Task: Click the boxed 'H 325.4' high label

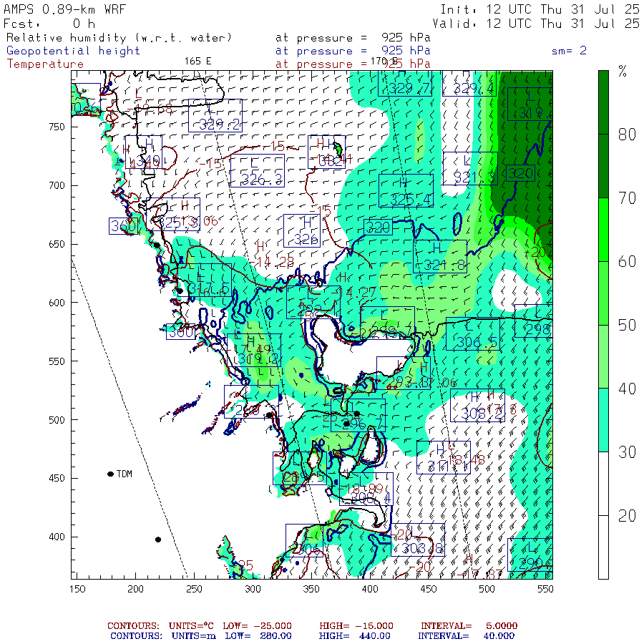Action: 406,190
